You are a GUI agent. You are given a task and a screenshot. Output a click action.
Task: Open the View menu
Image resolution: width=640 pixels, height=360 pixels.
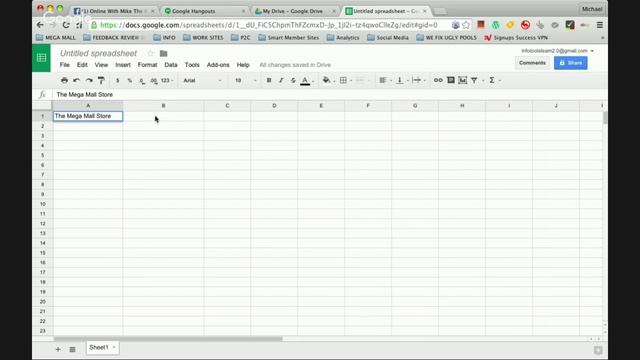point(101,65)
